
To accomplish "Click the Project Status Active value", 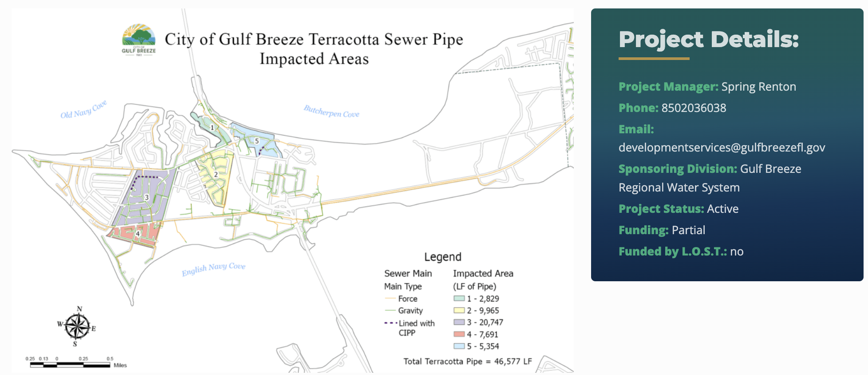I will (722, 209).
